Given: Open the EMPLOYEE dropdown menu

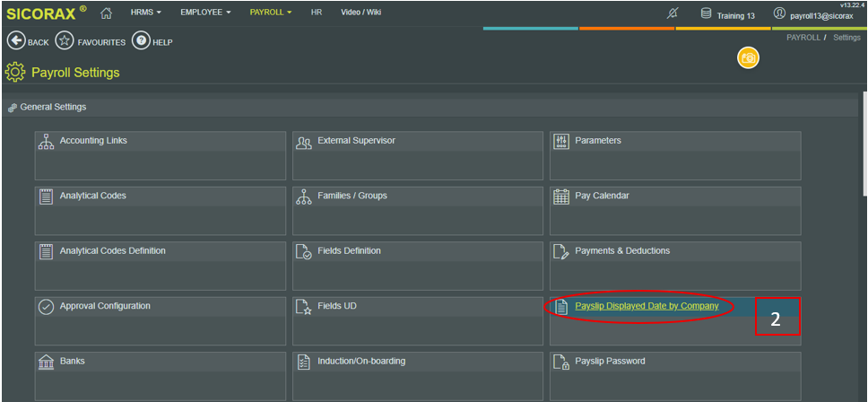Looking at the screenshot, I should coord(205,13).
